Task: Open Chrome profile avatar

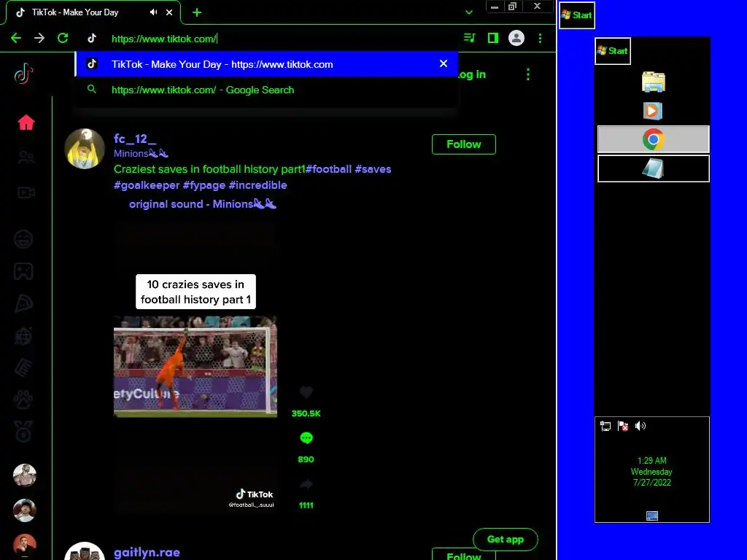Action: point(516,38)
